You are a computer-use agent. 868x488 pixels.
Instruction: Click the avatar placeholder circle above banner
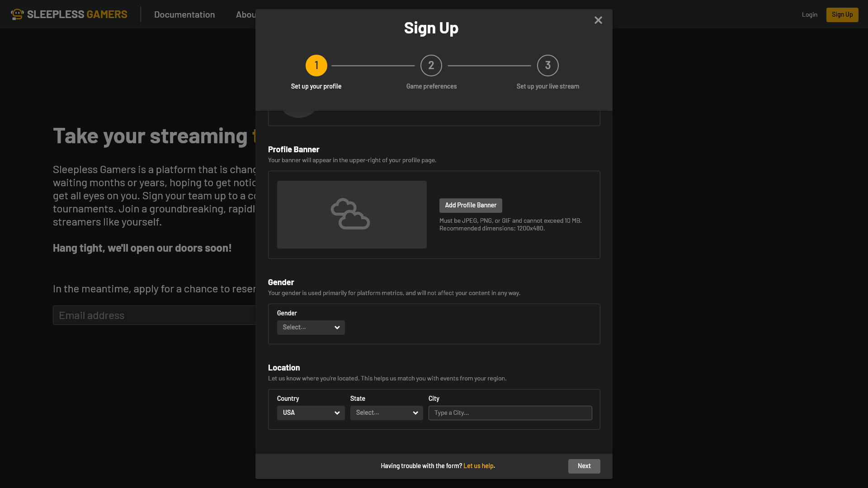coord(298,114)
